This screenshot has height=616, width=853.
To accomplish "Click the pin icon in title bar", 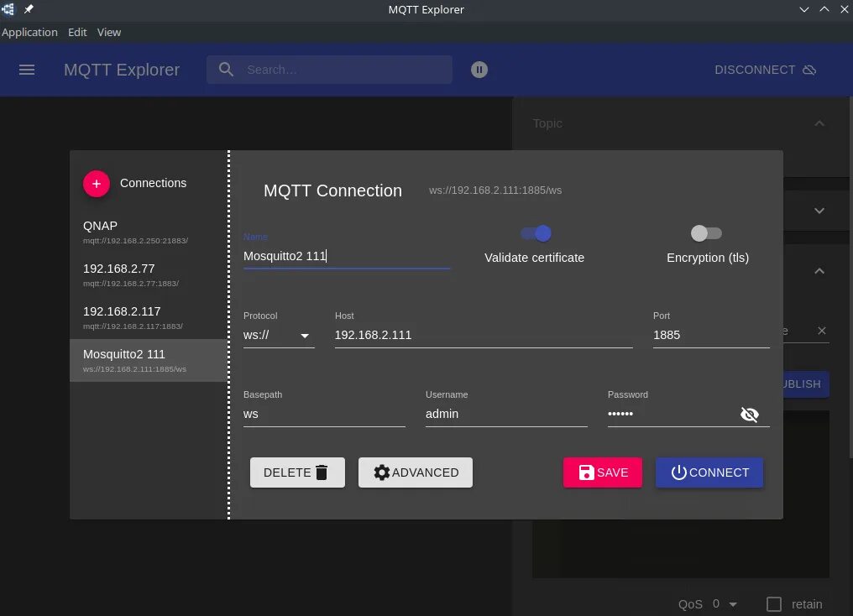I will pyautogui.click(x=29, y=8).
